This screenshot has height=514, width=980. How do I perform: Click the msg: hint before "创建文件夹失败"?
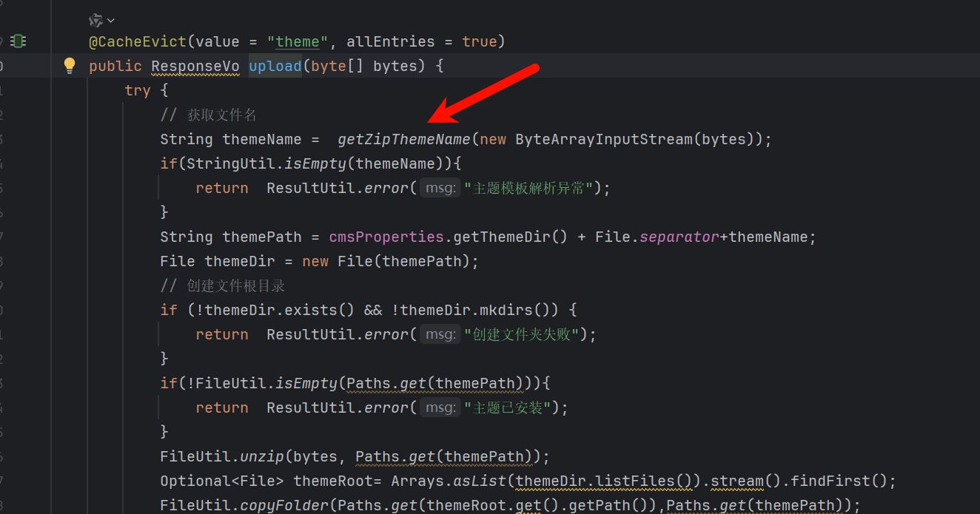[x=440, y=334]
